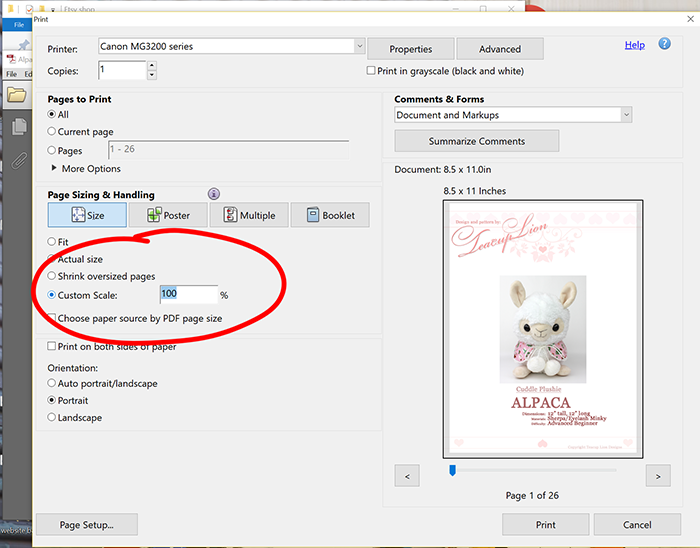The width and height of the screenshot is (700, 548).
Task: Select the All pages radio button
Action: pos(52,114)
